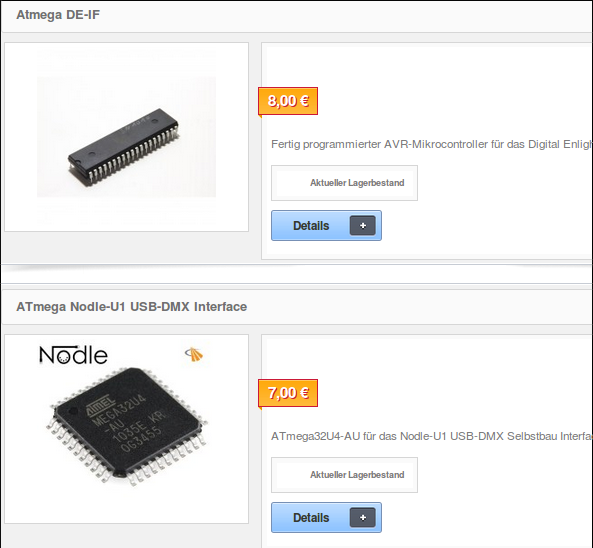This screenshot has height=548, width=593.
Task: View the ATmega32U4 square chip product image
Action: point(126,426)
